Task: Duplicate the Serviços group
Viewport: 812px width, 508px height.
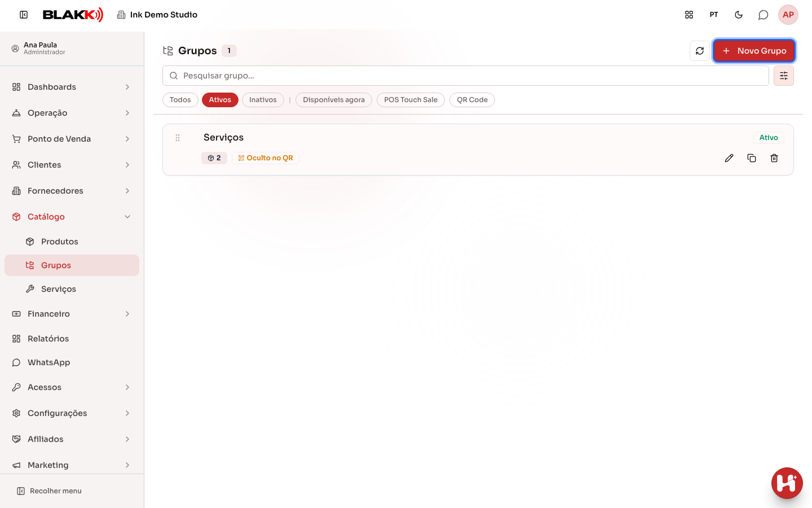Action: 752,158
